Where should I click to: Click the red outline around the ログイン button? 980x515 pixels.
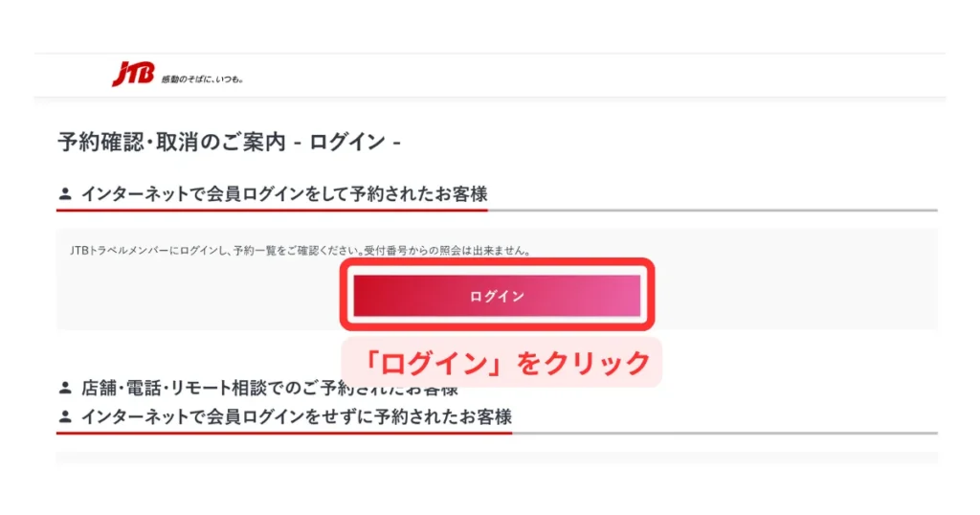(497, 264)
